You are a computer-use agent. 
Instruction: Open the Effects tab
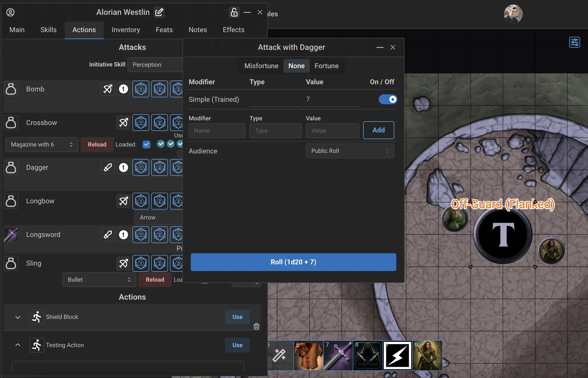pyautogui.click(x=233, y=30)
